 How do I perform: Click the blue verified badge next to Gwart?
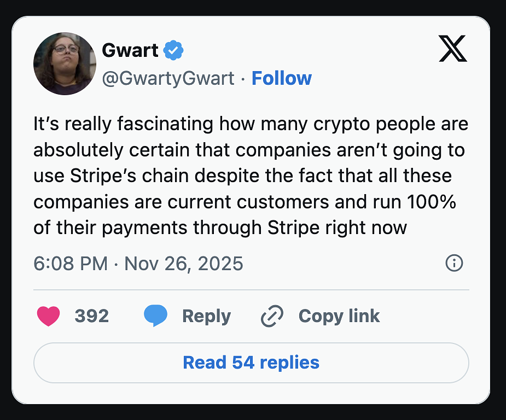click(174, 51)
